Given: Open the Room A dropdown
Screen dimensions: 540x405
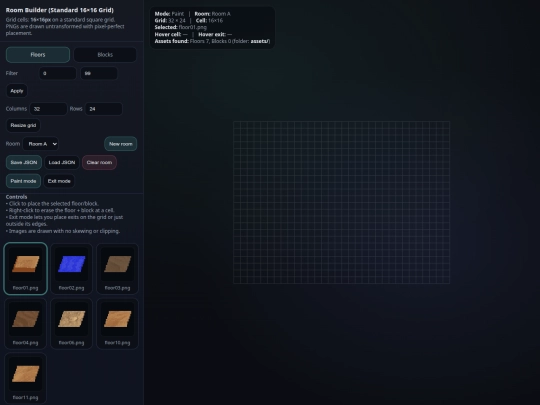Looking at the screenshot, I should tap(41, 144).
